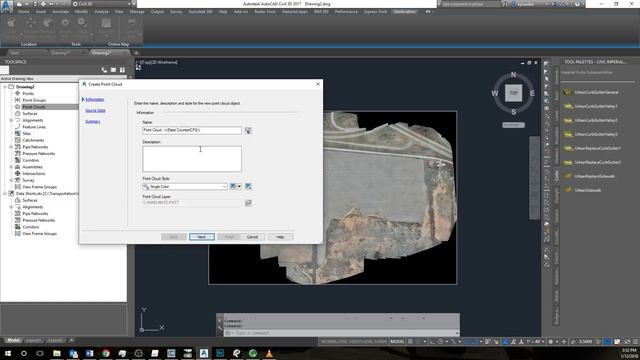The height and width of the screenshot is (360, 640).
Task: Select Surfaces under Drawing2
Action: (30, 113)
